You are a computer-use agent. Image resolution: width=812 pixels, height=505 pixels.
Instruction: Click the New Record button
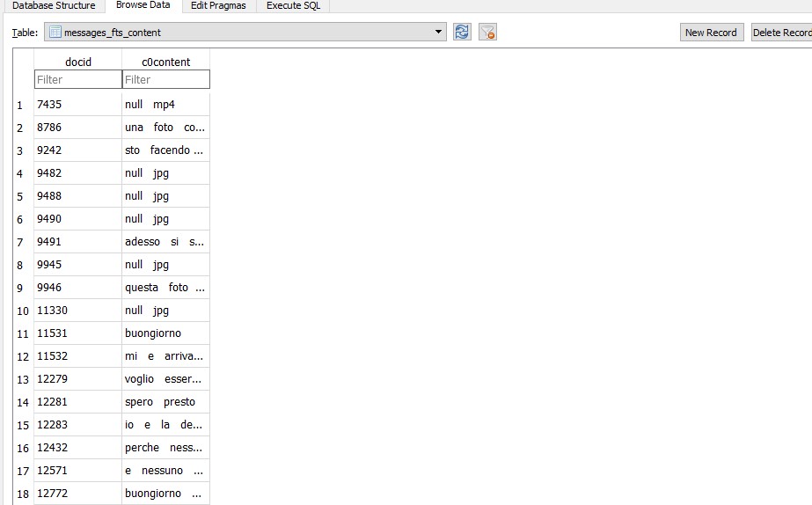coord(711,33)
